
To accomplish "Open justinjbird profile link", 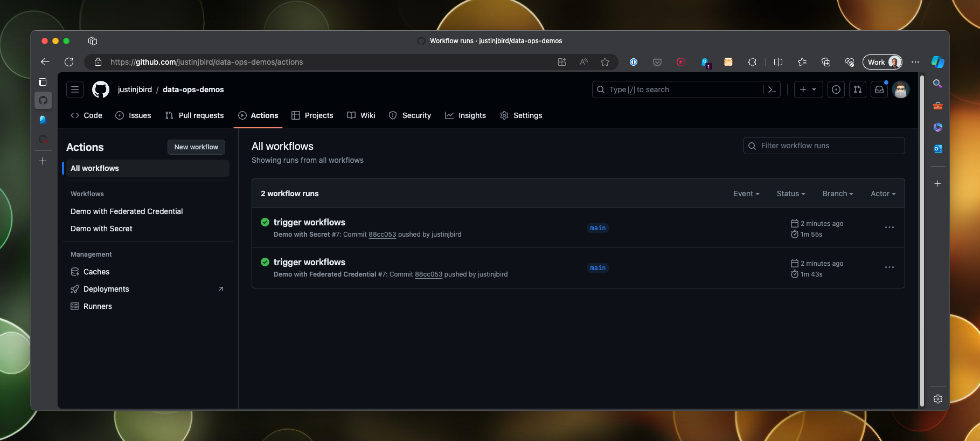I will point(135,89).
